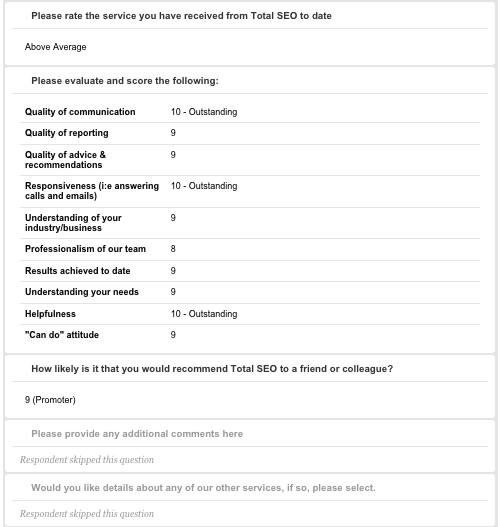Click the 'Please rate the service' question heading

[181, 16]
